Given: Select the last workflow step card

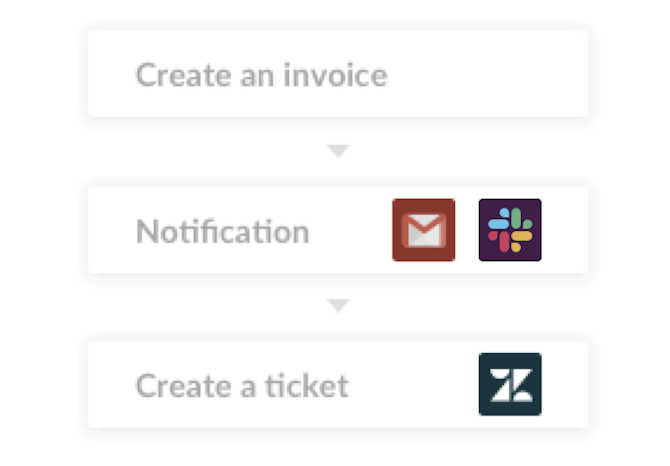Looking at the screenshot, I should click(338, 384).
